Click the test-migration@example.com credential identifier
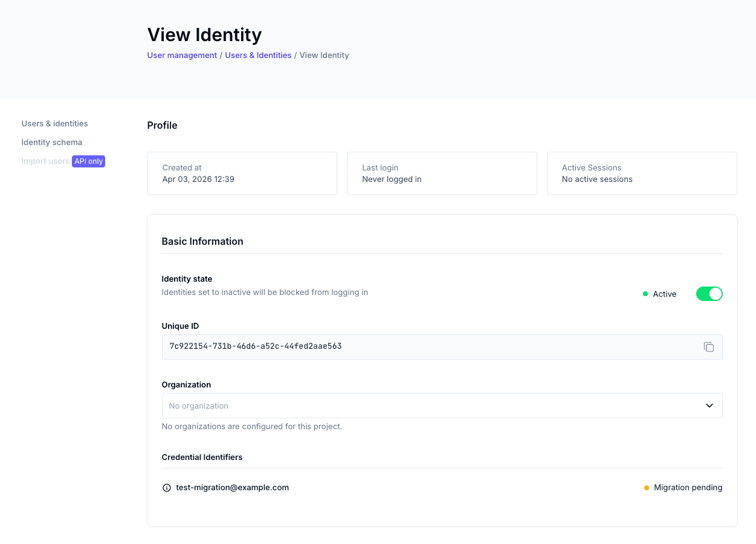The image size is (756, 544). [x=232, y=487]
